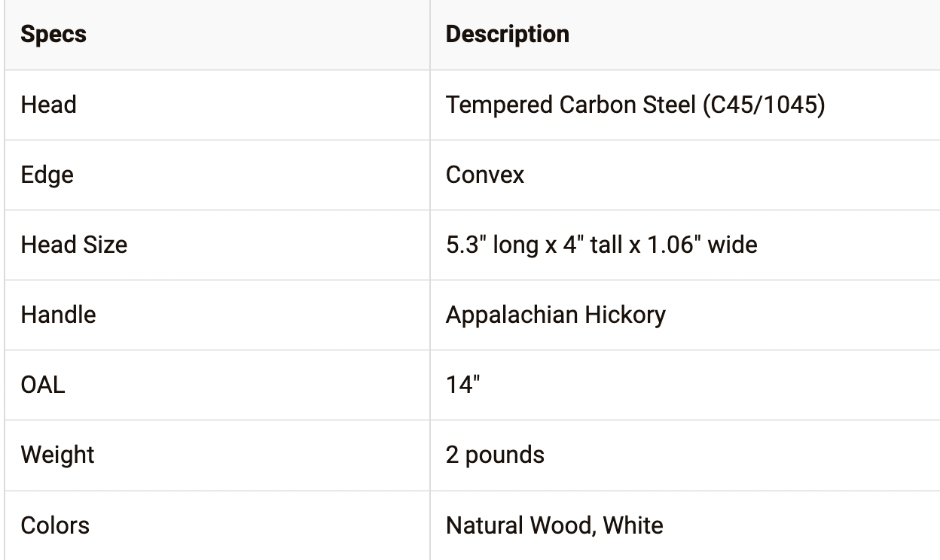Select the Edge label cell
The image size is (940, 560).
click(47, 175)
